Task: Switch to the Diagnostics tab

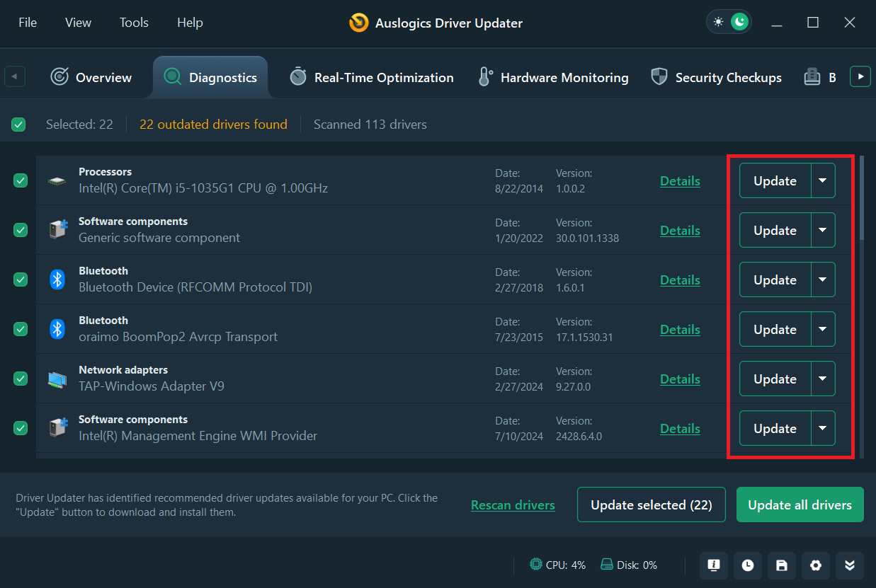Action: pyautogui.click(x=210, y=77)
